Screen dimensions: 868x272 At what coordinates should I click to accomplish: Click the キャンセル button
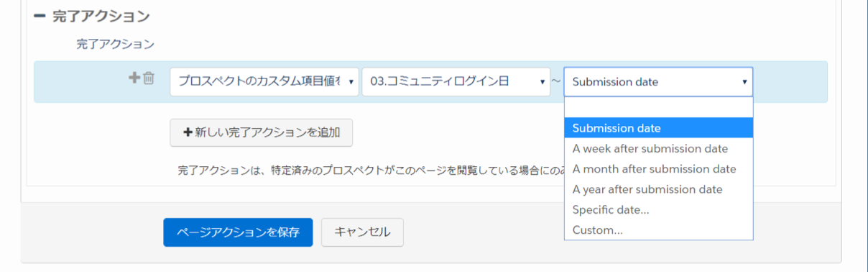362,232
